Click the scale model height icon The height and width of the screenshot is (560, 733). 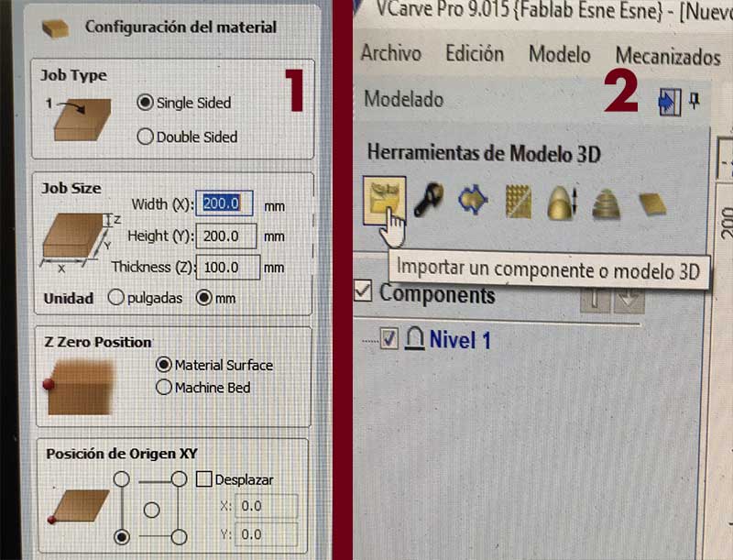(x=562, y=202)
